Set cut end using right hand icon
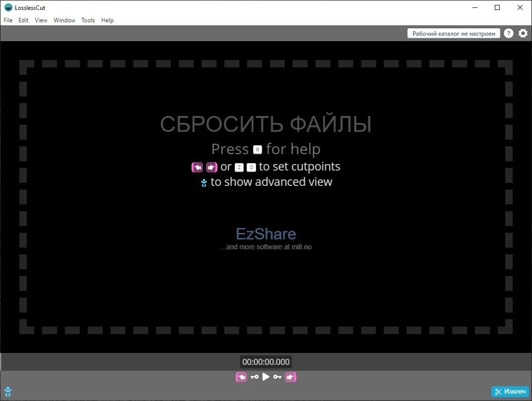 pos(291,377)
